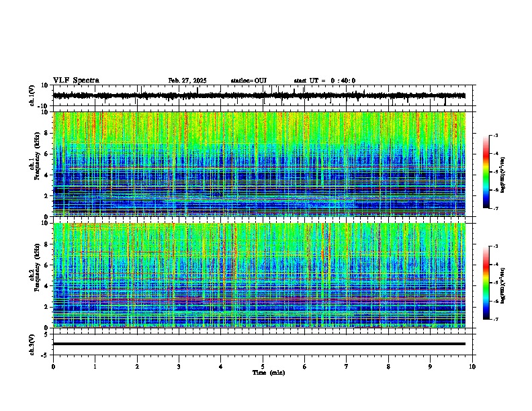Click the ch.2 color scale bar
Viewport: 532px width, 411px height.
coord(486,283)
